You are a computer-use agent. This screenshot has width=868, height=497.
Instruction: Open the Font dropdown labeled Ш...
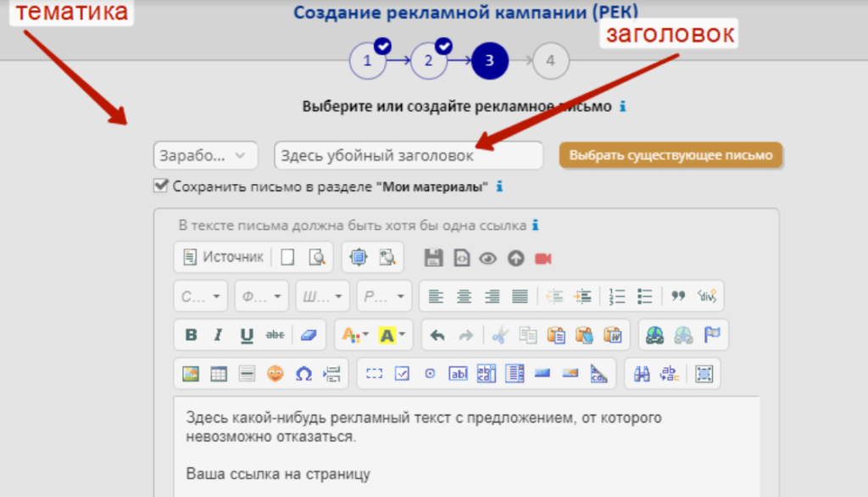coord(322,297)
